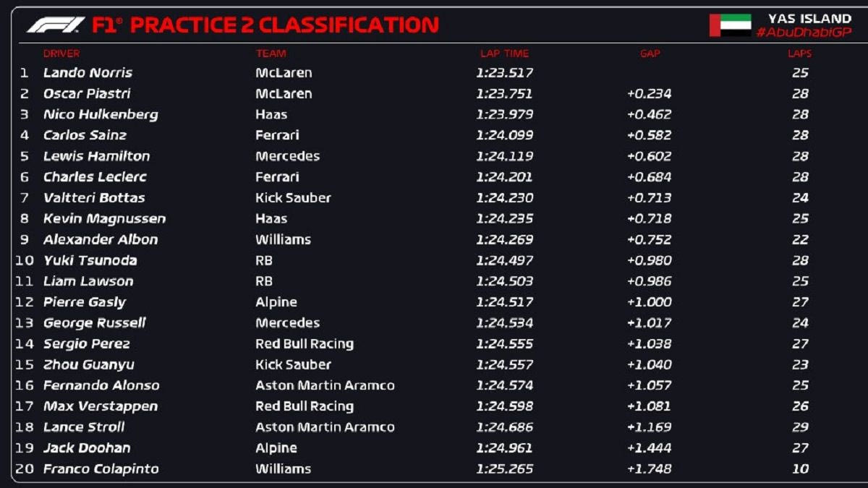Click Fernando Alonso's Aston Martin Aramco team
Viewport: 868px width, 488px height.
click(325, 385)
